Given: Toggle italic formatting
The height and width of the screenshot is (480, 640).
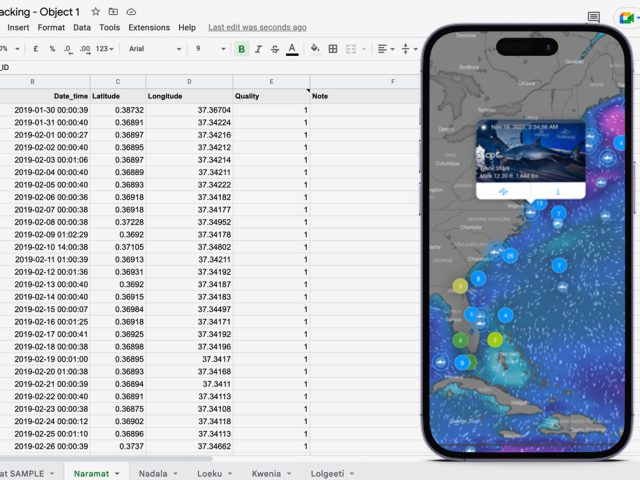Looking at the screenshot, I should [258, 49].
